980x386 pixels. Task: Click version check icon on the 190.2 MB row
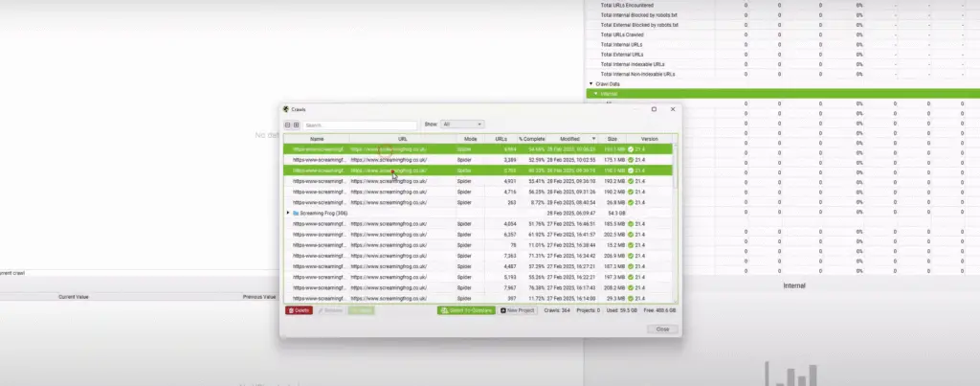coord(631,193)
